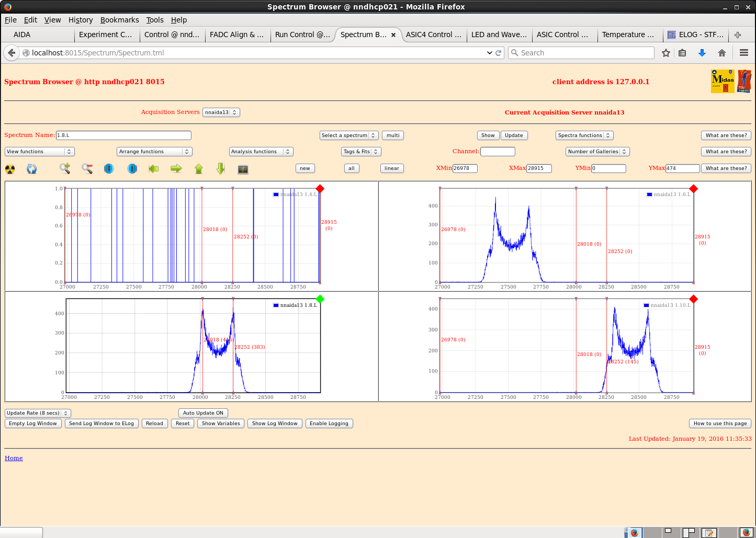Expand the Analysis functions dropdown
This screenshot has height=538, width=756.
[x=261, y=152]
